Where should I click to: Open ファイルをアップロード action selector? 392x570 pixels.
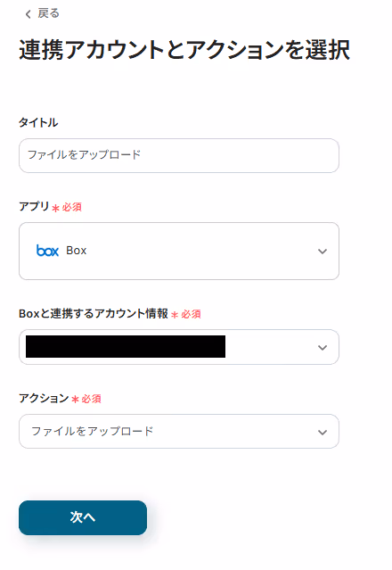coord(179,431)
